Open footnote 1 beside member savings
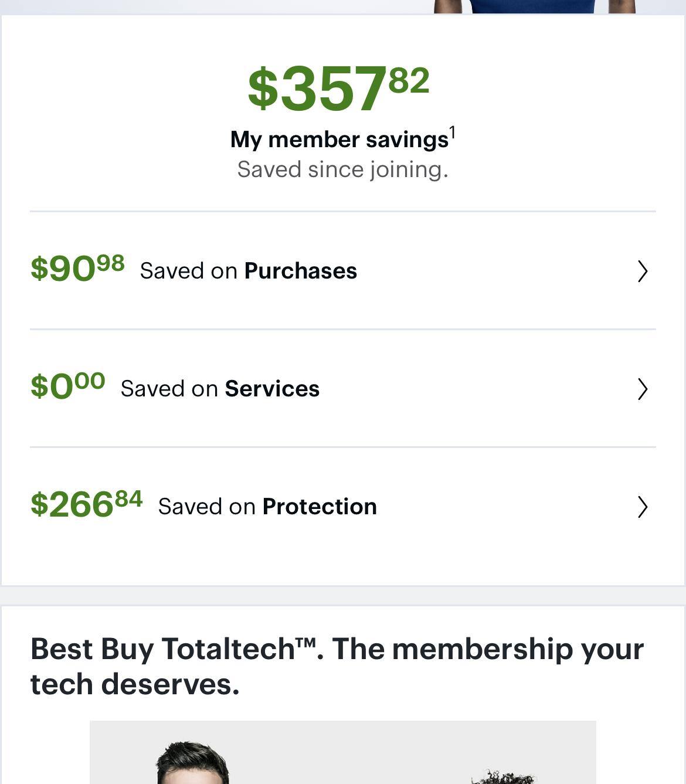This screenshot has height=784, width=686. point(453,133)
